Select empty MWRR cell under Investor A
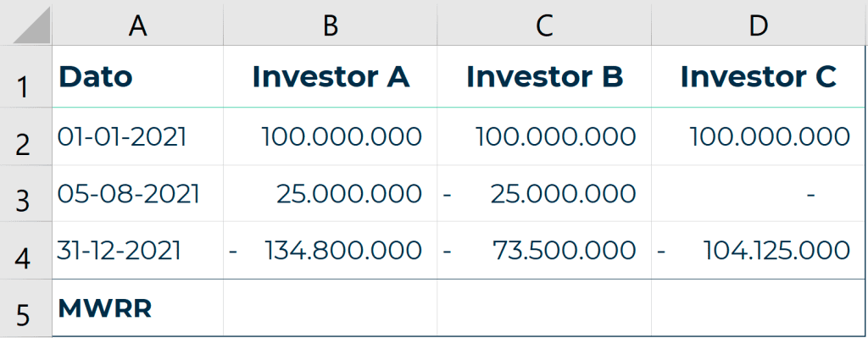 pyautogui.click(x=330, y=308)
